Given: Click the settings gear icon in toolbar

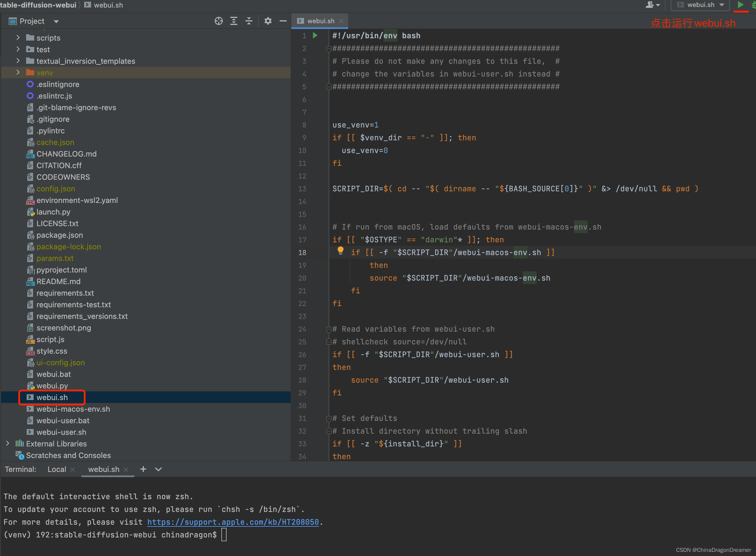Looking at the screenshot, I should point(268,22).
